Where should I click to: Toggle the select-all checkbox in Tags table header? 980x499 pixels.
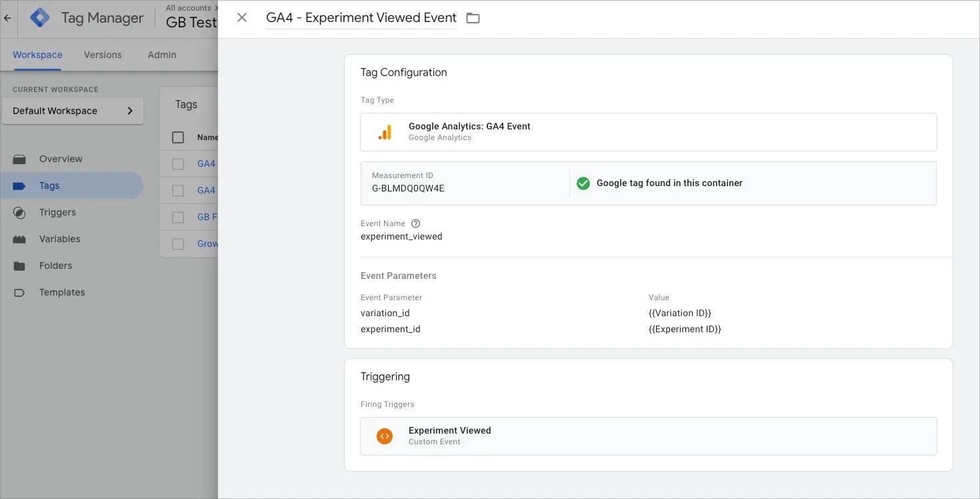point(178,137)
